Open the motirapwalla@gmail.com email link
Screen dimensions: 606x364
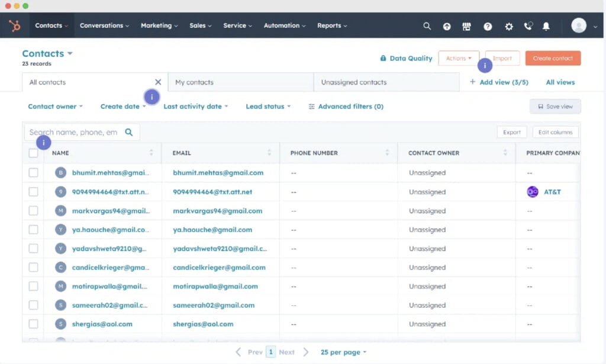tap(215, 286)
